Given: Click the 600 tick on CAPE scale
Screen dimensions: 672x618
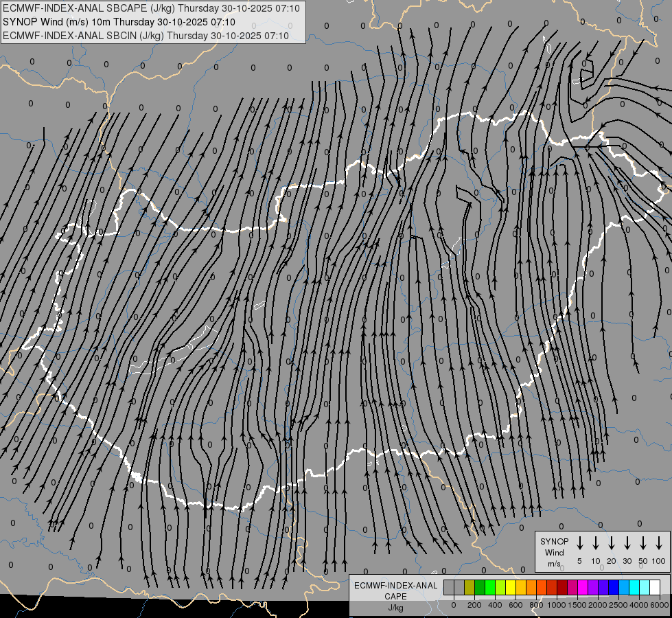Looking at the screenshot, I should coord(515,605).
